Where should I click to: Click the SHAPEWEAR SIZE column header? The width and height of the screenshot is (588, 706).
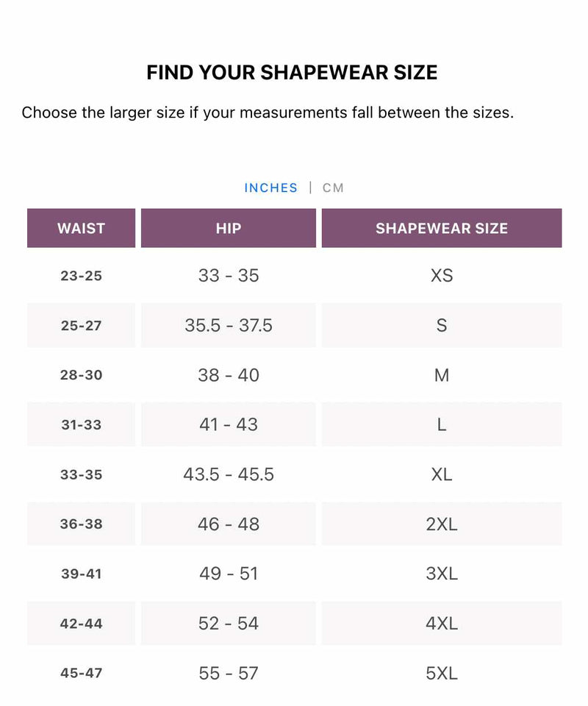coord(442,228)
